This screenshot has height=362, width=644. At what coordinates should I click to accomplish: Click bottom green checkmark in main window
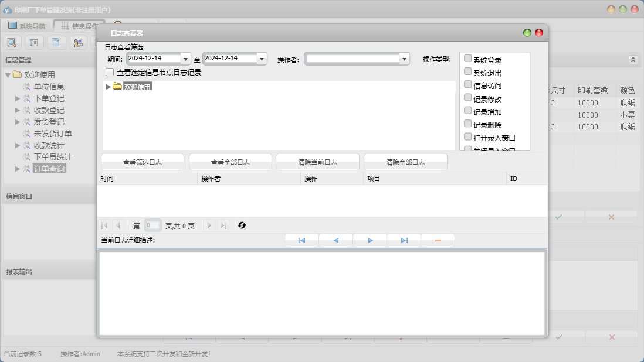[559, 337]
